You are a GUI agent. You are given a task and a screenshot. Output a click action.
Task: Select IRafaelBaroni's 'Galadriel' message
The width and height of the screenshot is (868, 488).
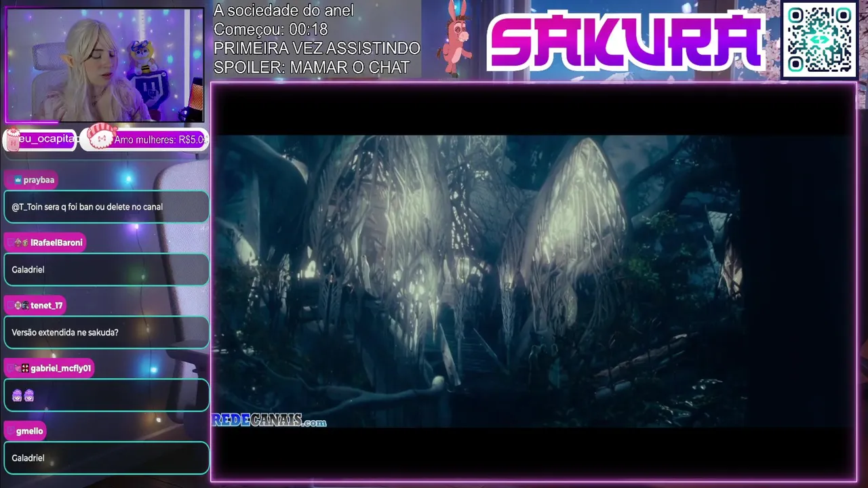point(106,270)
